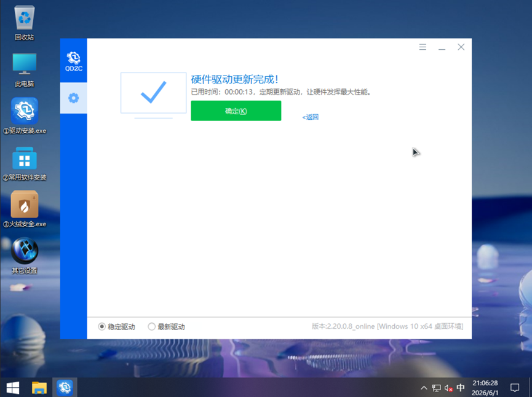Open the gear settings tab in the sidebar

[x=74, y=98]
